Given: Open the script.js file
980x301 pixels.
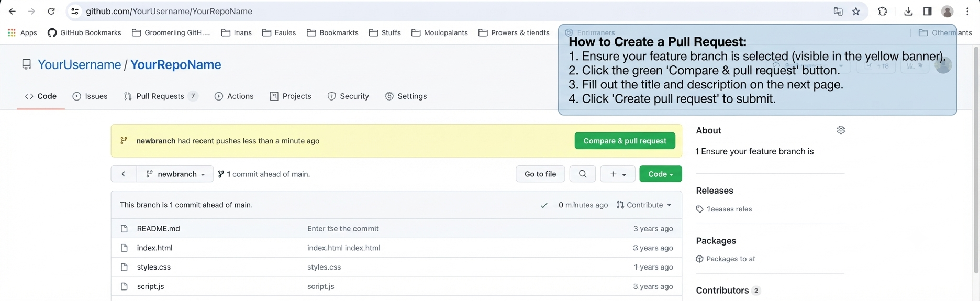Looking at the screenshot, I should (150, 286).
